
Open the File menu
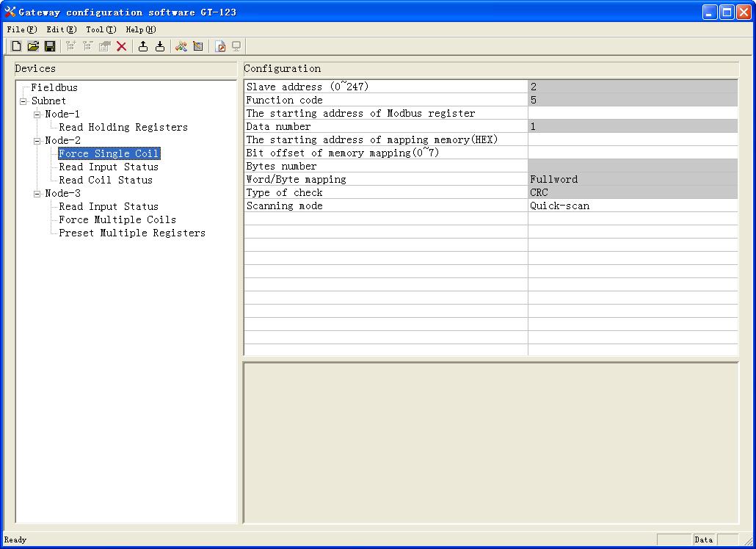click(21, 29)
